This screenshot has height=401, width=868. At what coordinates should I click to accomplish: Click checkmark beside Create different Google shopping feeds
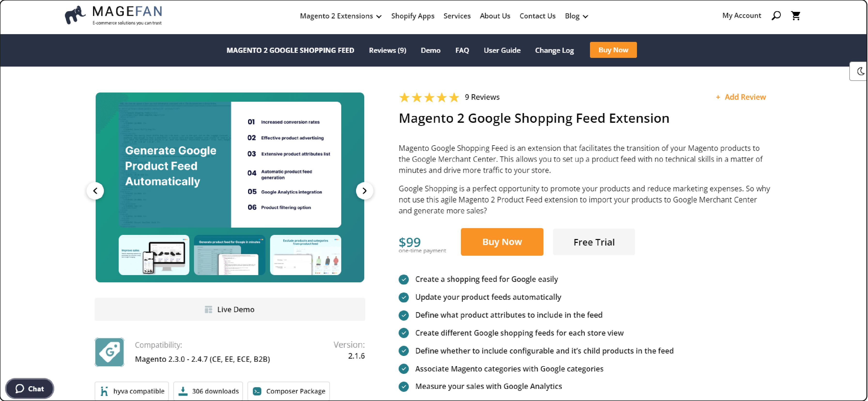pos(403,333)
